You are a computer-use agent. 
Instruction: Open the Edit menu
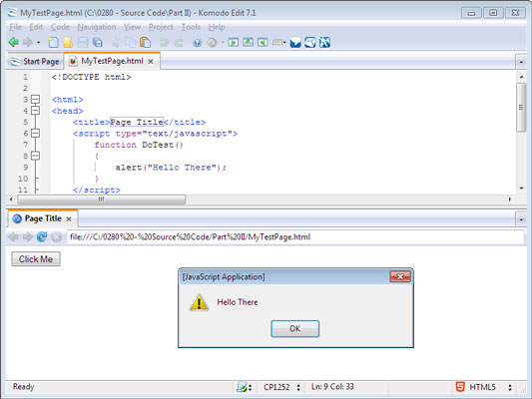tap(36, 27)
